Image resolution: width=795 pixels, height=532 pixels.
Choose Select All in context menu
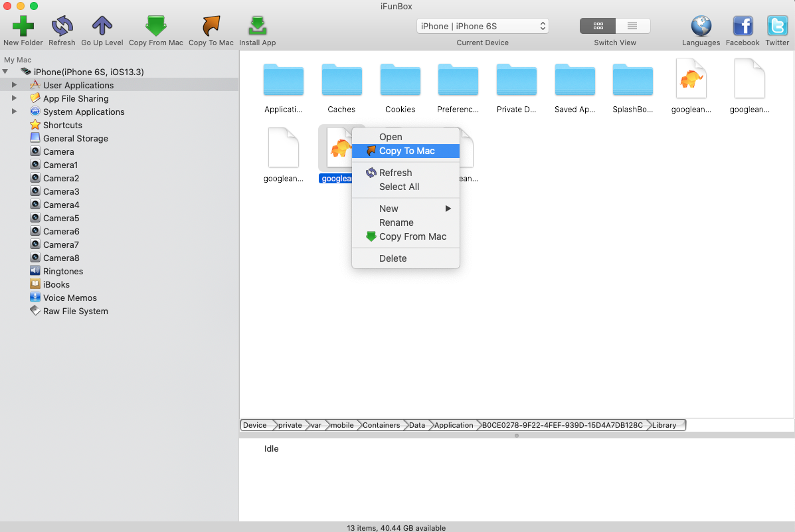pyautogui.click(x=406, y=187)
